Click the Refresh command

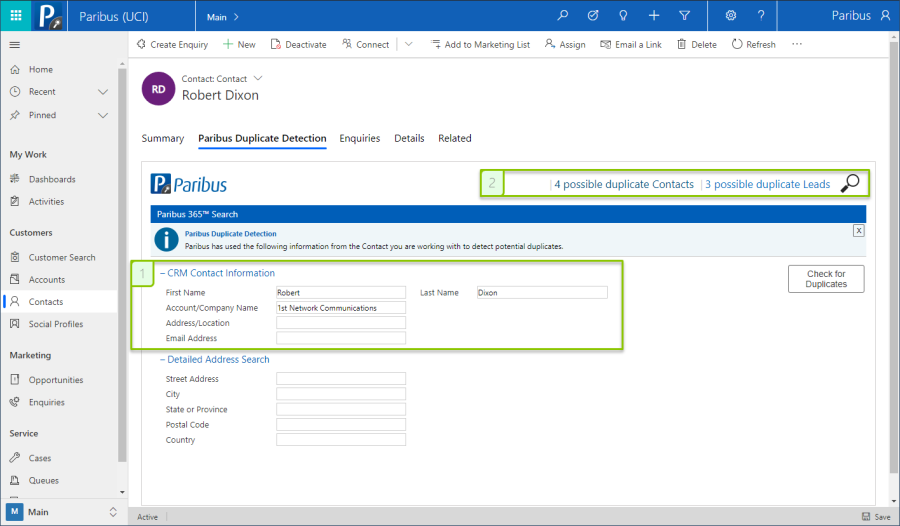click(x=754, y=44)
